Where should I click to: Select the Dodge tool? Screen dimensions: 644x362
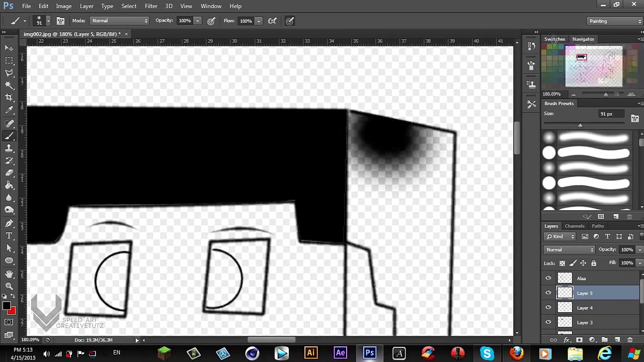[x=9, y=210]
